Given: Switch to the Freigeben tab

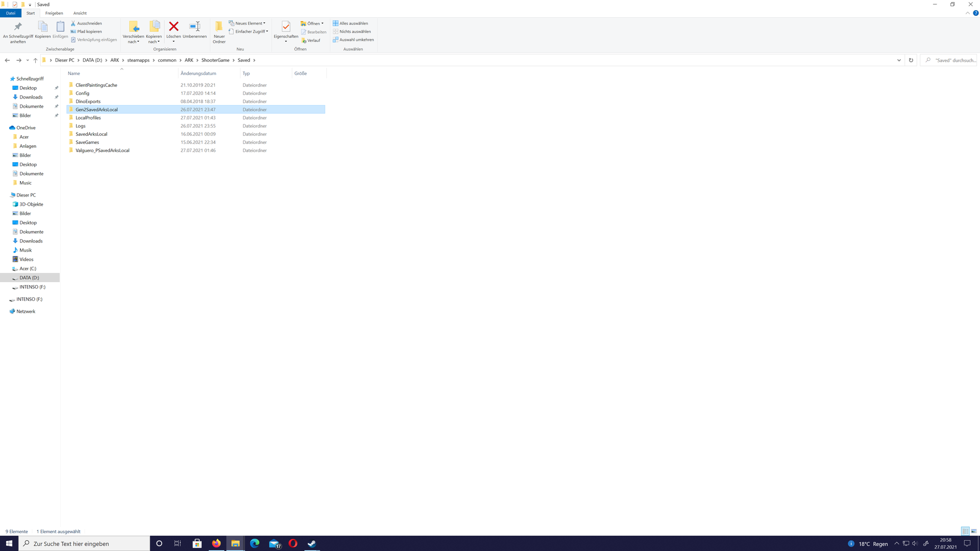Looking at the screenshot, I should [54, 13].
